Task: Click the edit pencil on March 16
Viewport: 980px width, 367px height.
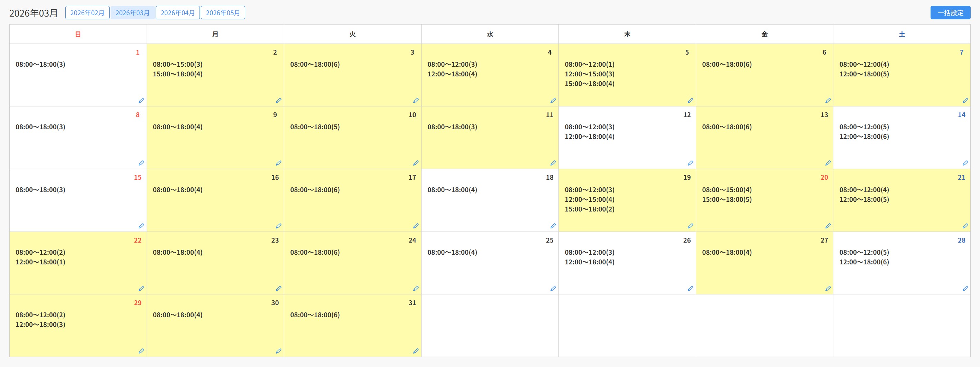Action: coord(278,226)
